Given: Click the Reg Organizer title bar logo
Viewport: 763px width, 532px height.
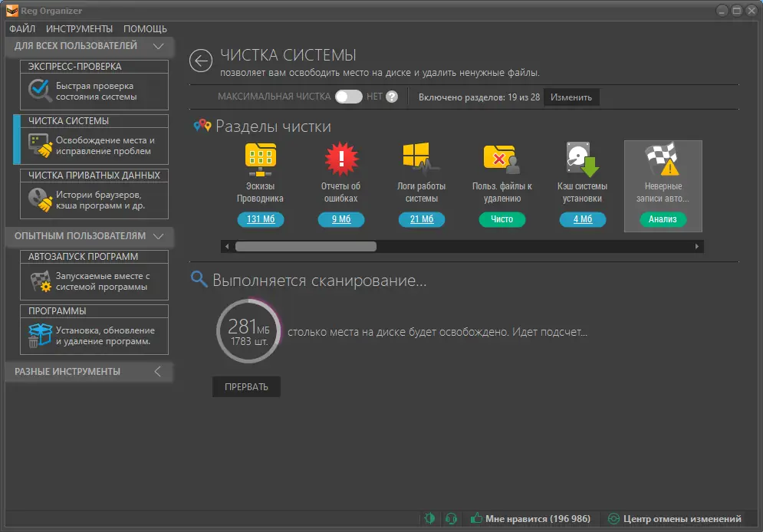Looking at the screenshot, I should coord(12,11).
